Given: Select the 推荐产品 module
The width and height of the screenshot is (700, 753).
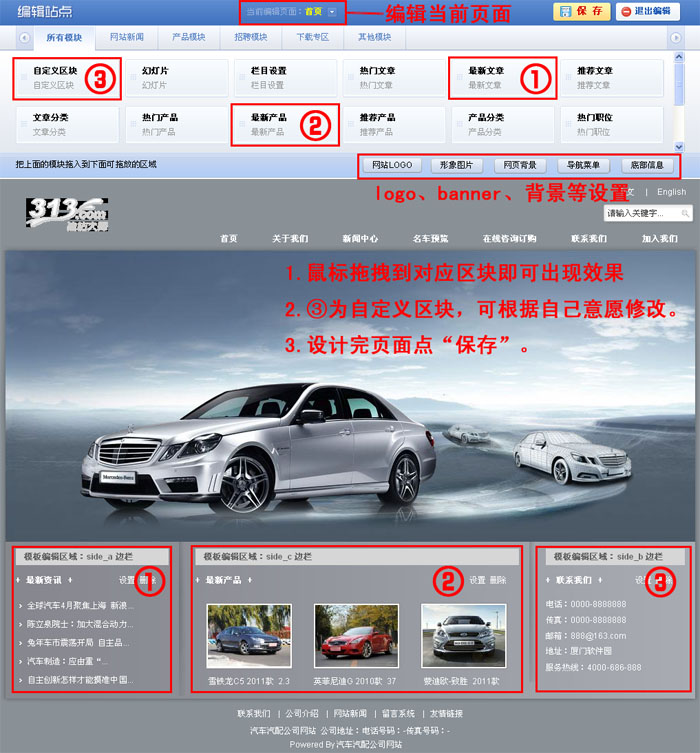Looking at the screenshot, I should click(394, 124).
